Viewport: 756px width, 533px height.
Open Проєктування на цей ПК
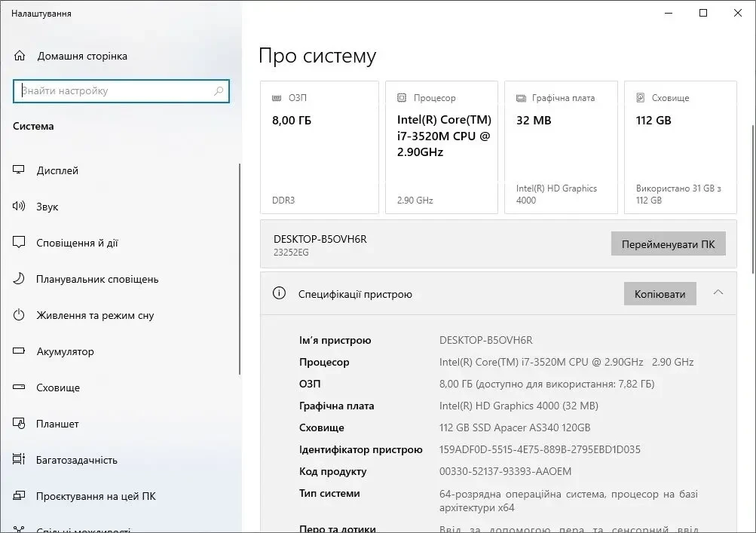point(96,496)
